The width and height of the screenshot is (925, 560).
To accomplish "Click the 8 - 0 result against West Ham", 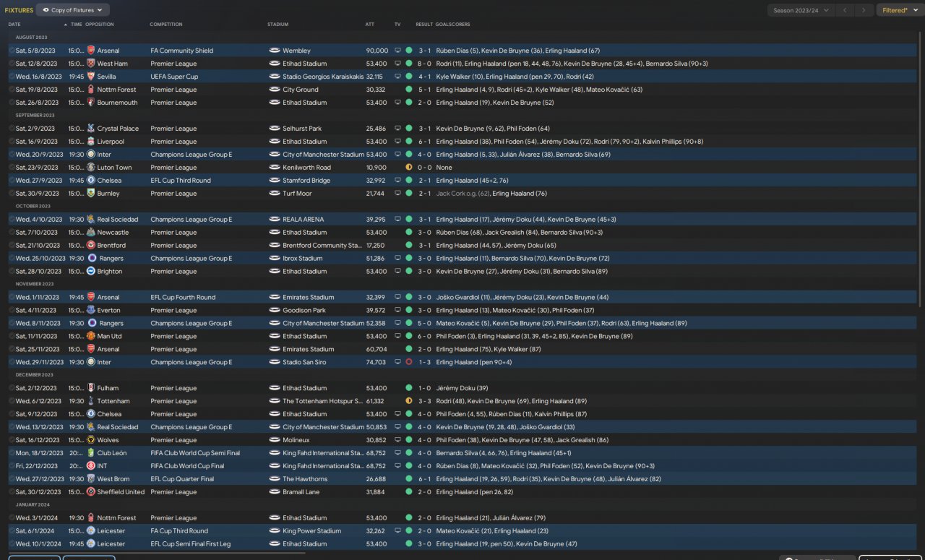I will [424, 64].
